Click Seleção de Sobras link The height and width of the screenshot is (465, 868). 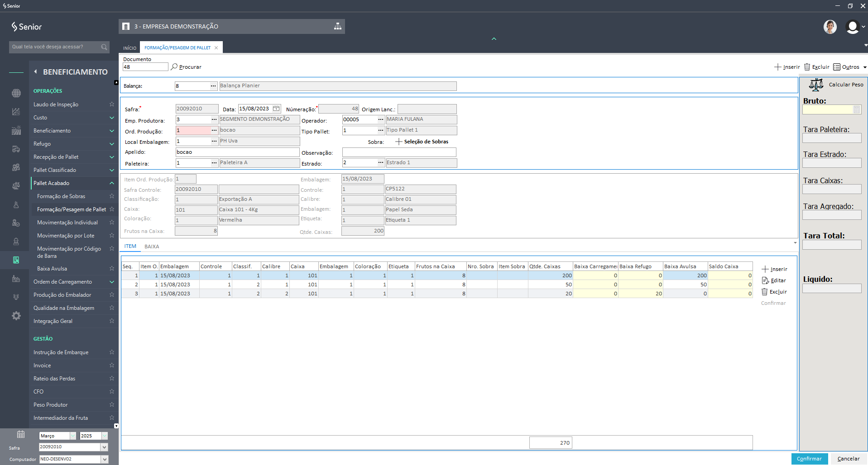pyautogui.click(x=426, y=142)
